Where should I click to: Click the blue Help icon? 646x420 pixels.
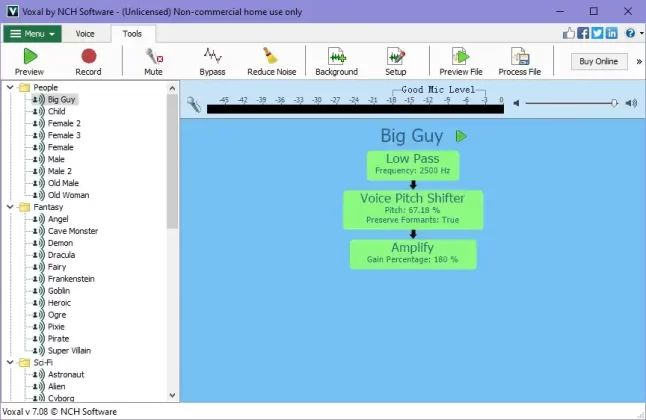[630, 33]
